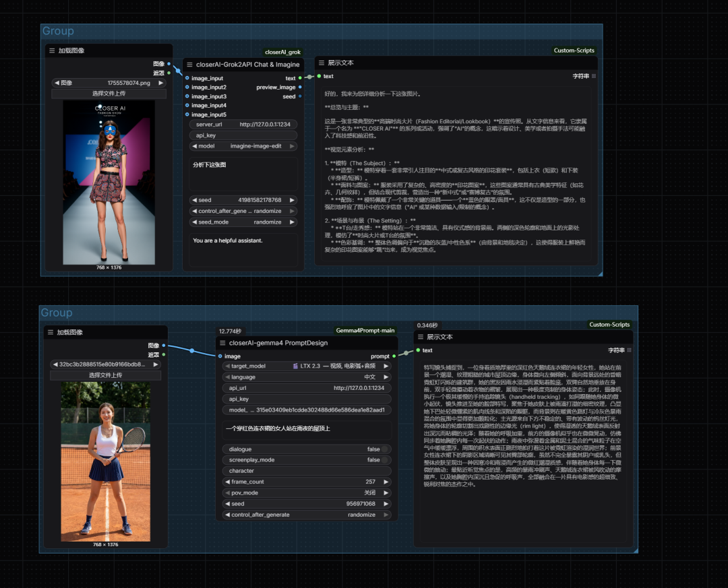
Task: Click 0.346秒 execution time label
Action: point(427,325)
